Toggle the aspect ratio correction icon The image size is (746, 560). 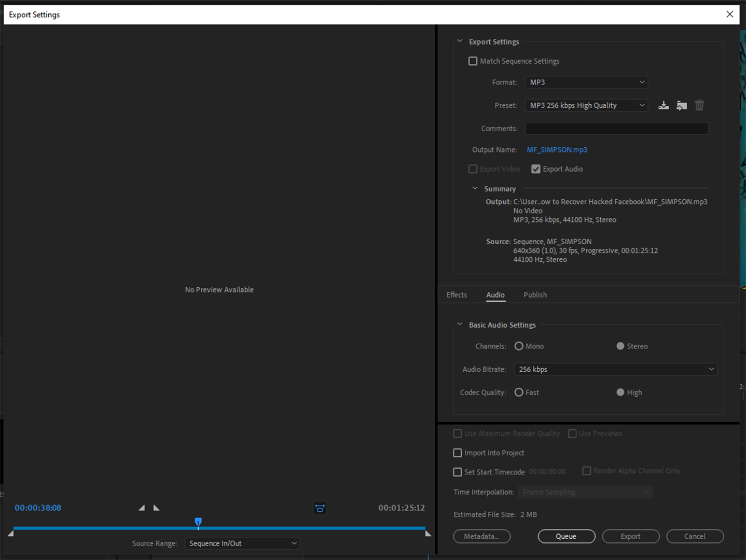point(320,508)
